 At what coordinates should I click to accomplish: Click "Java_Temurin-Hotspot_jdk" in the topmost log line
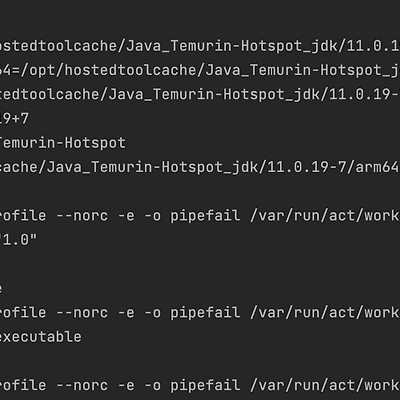[x=232, y=46]
